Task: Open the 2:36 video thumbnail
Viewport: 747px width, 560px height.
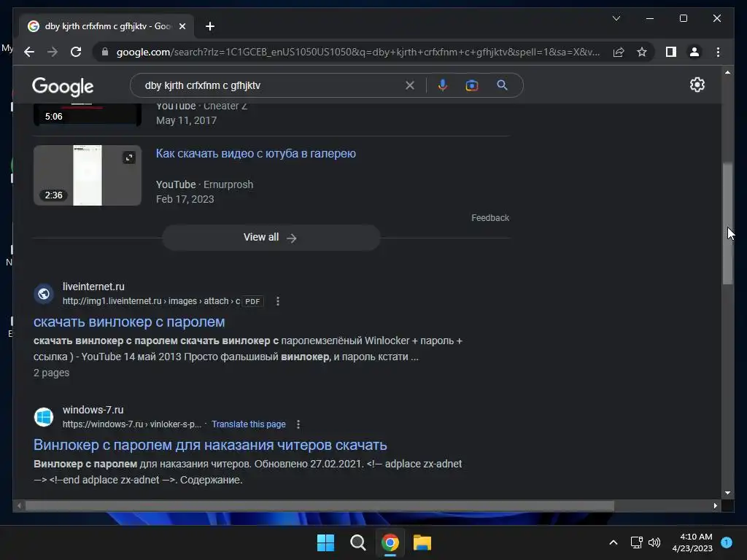Action: 88,175
